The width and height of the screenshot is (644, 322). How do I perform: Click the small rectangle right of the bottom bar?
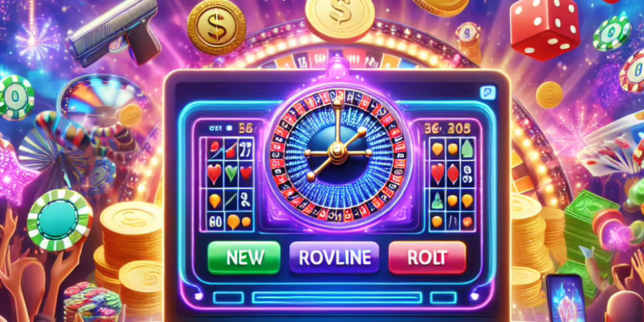tap(444, 298)
